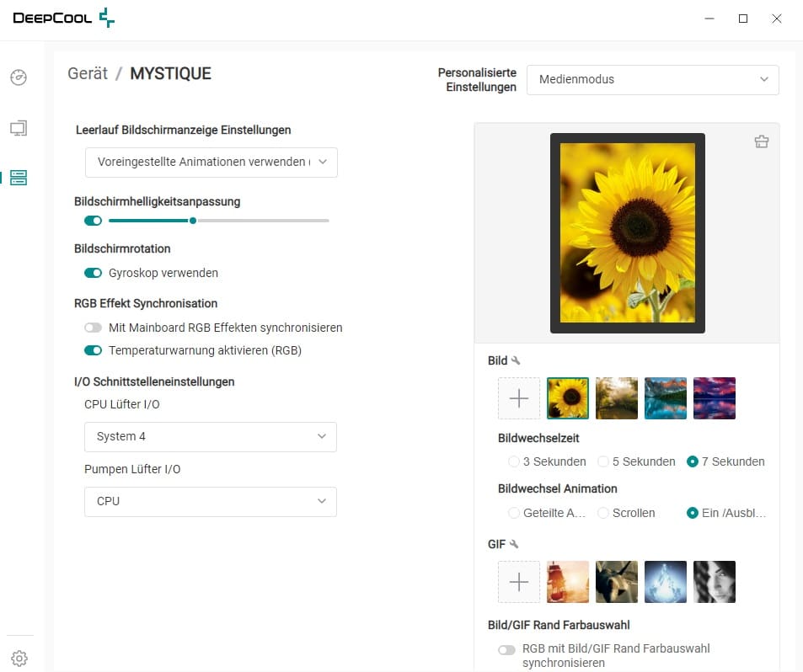Click the wrench icon next to GIF
803x672 pixels.
coord(514,545)
